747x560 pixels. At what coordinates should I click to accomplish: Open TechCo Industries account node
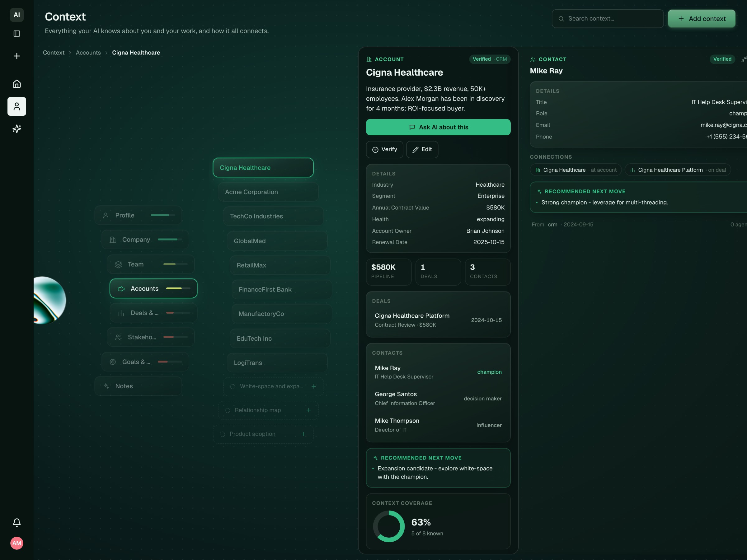pos(273,216)
